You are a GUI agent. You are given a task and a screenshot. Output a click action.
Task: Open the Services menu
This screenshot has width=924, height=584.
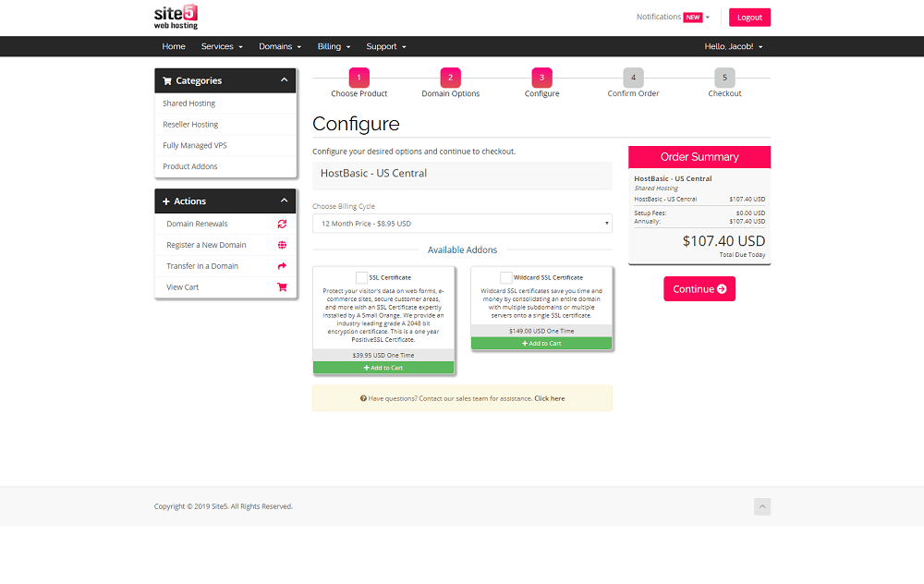(x=222, y=46)
